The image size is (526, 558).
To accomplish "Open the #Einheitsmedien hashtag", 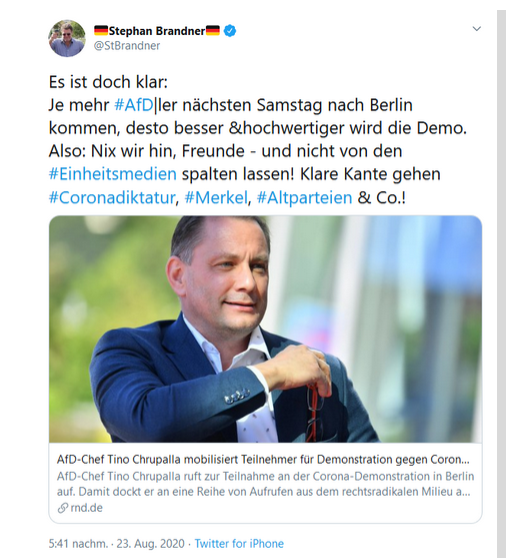I will pyautogui.click(x=113, y=174).
